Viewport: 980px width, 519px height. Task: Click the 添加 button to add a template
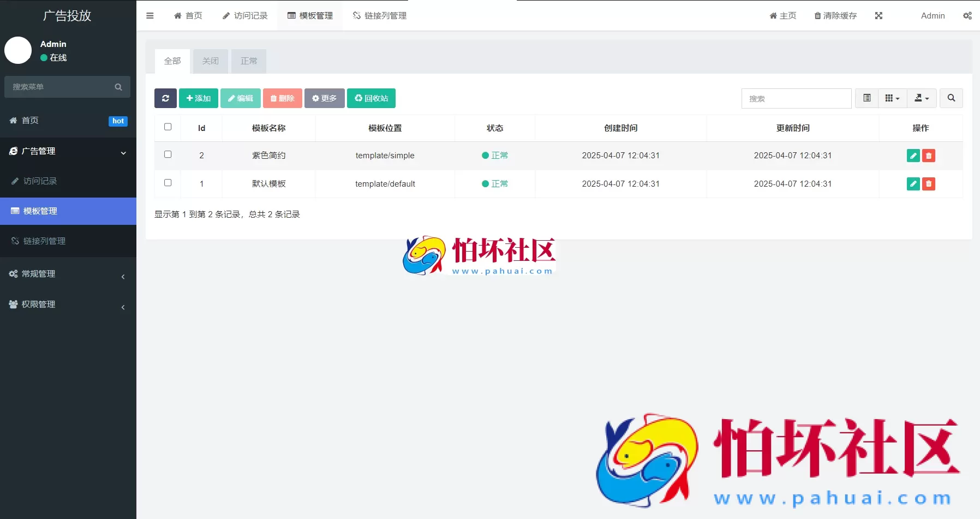[198, 98]
